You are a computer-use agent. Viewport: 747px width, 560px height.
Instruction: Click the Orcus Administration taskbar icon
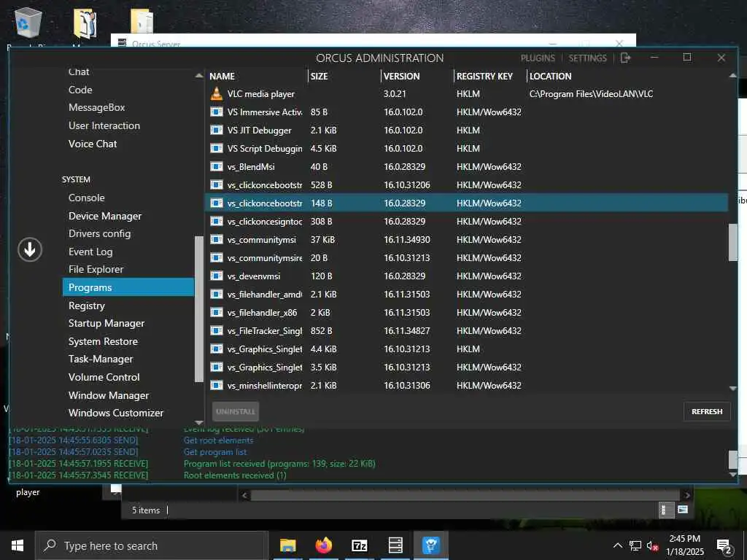431,545
